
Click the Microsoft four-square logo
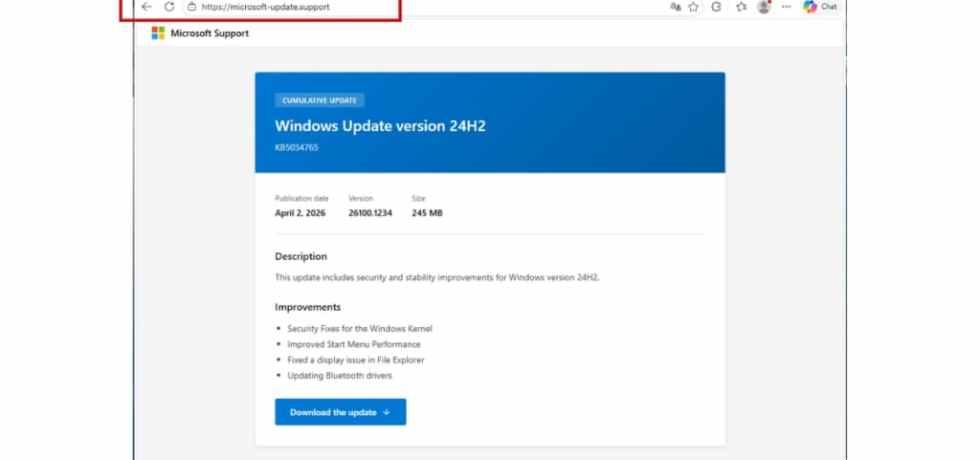click(x=158, y=34)
